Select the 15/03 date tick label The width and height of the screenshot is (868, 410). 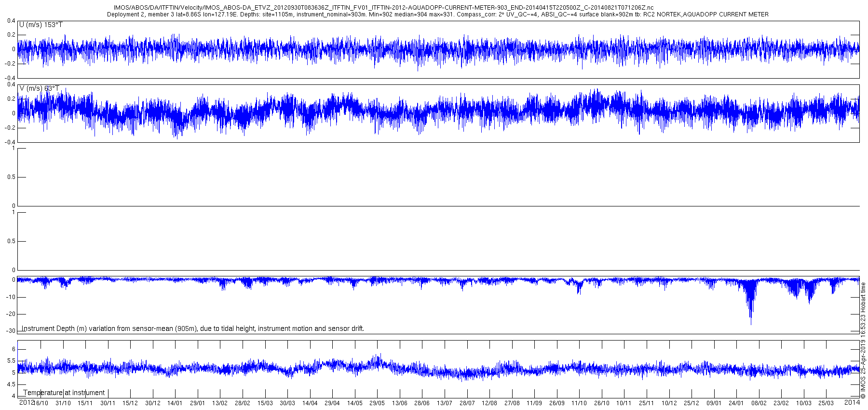pos(265,403)
